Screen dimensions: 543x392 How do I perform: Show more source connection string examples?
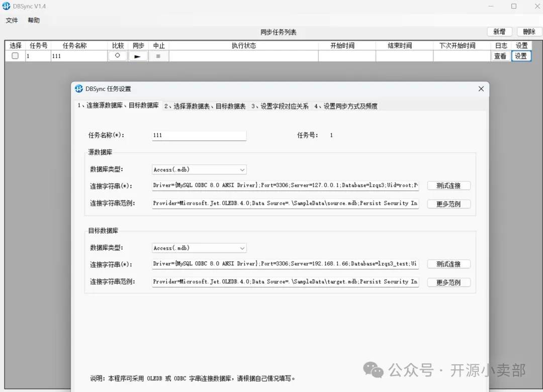coord(448,204)
